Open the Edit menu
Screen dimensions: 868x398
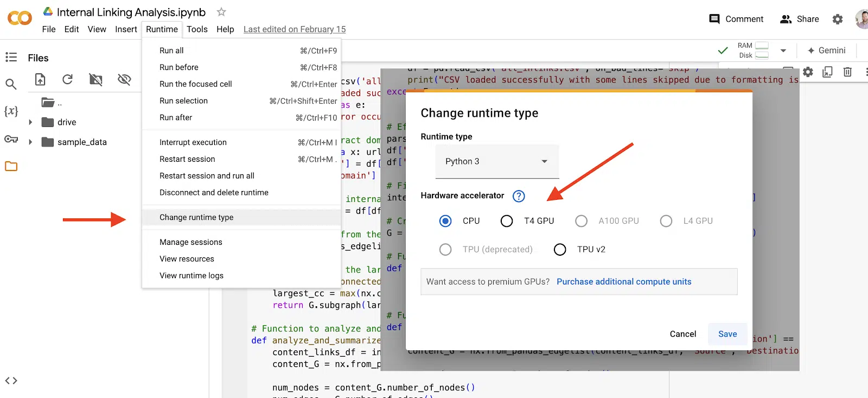pos(72,29)
